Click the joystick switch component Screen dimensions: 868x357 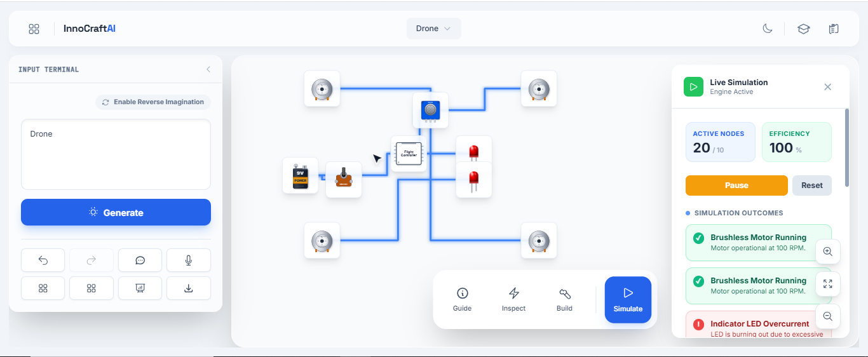[343, 179]
